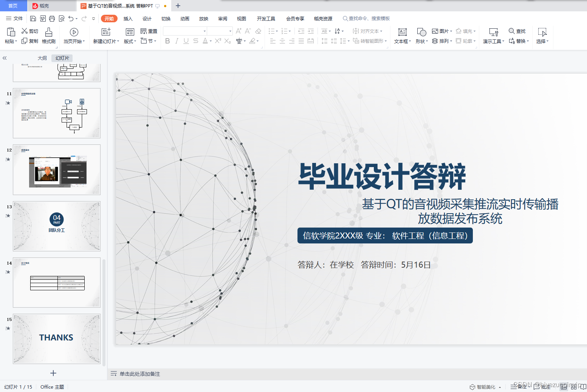Open the font color swatch dropdown

tap(210, 41)
